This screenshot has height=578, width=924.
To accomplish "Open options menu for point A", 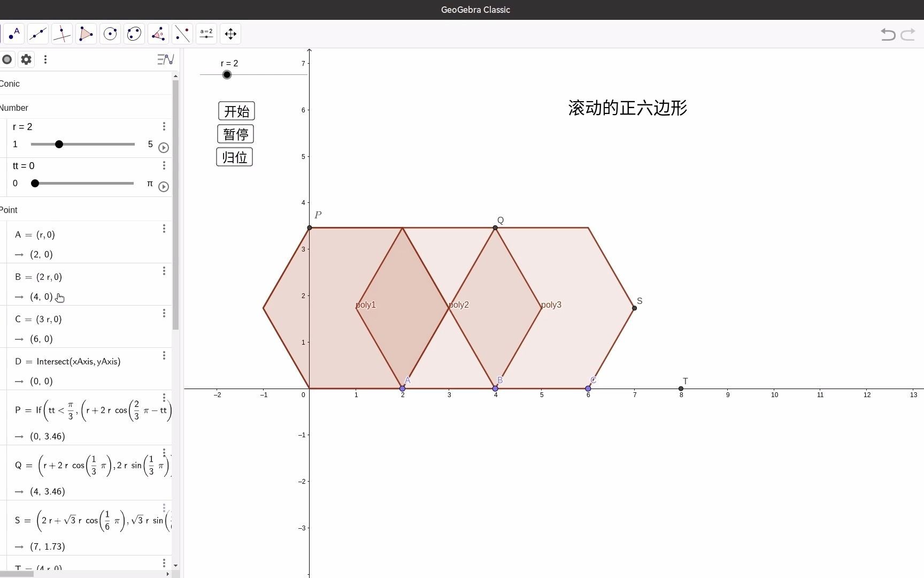I will tap(164, 229).
